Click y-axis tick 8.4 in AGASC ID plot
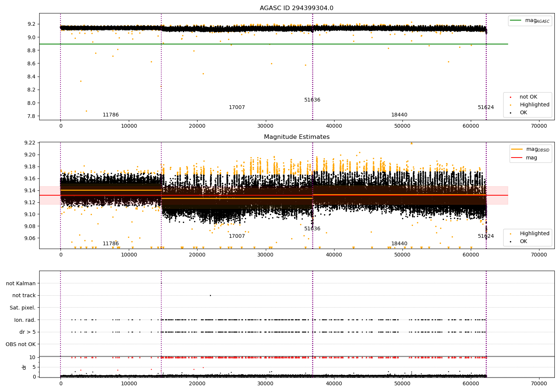 [x=31, y=77]
